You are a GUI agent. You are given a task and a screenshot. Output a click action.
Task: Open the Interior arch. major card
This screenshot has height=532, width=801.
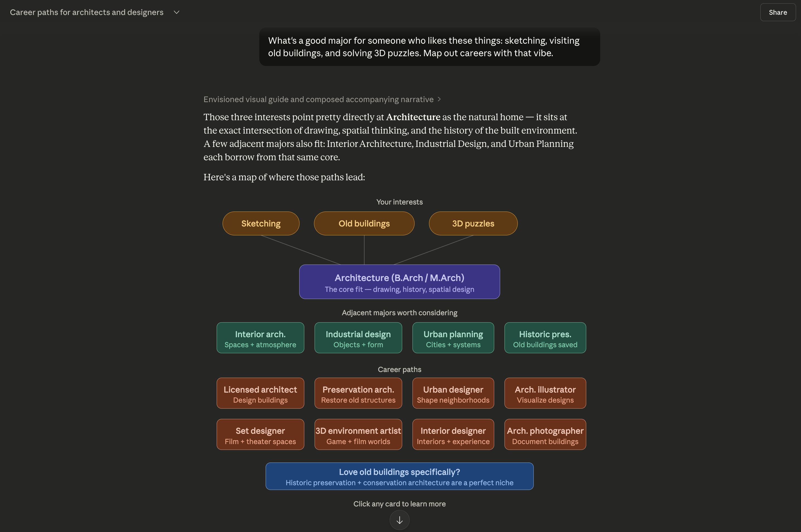click(x=260, y=338)
